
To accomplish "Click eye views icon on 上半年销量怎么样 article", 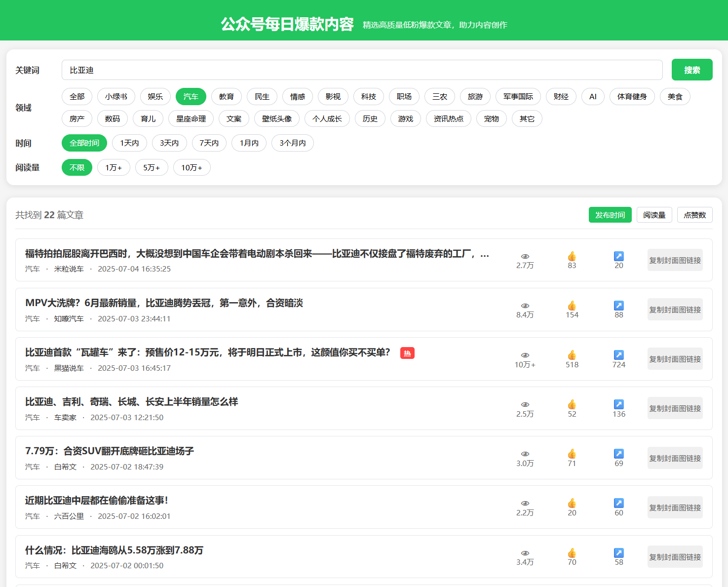I will (525, 404).
